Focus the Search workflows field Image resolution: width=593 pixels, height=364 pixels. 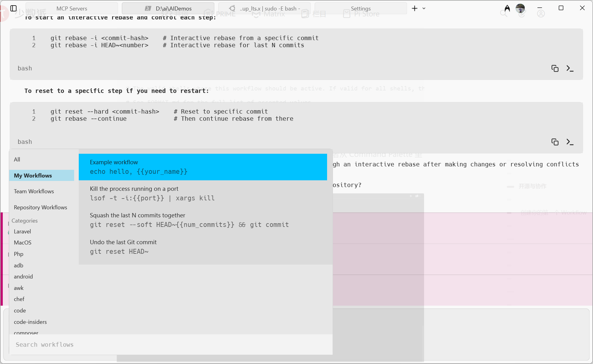point(170,345)
